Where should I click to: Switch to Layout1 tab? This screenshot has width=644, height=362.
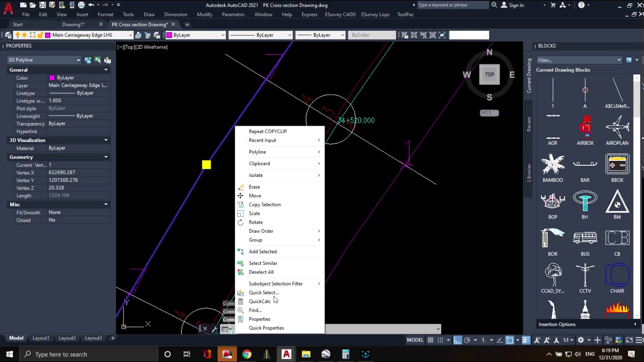click(x=41, y=338)
